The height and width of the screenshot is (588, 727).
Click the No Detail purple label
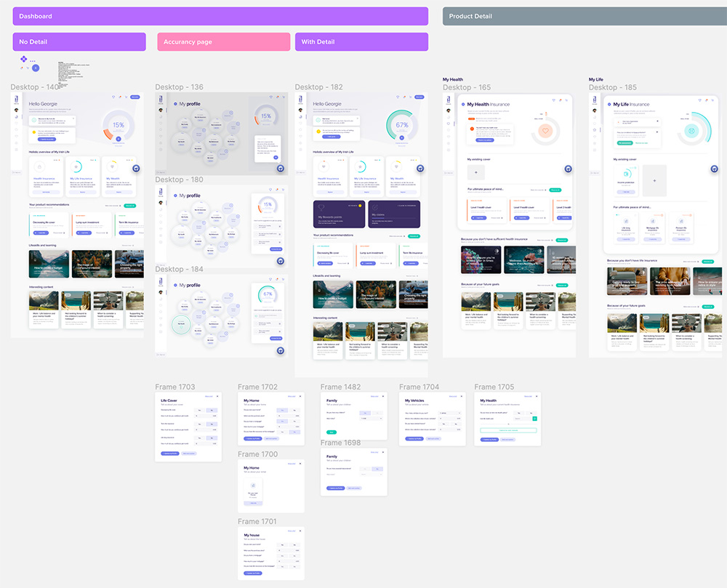(79, 42)
